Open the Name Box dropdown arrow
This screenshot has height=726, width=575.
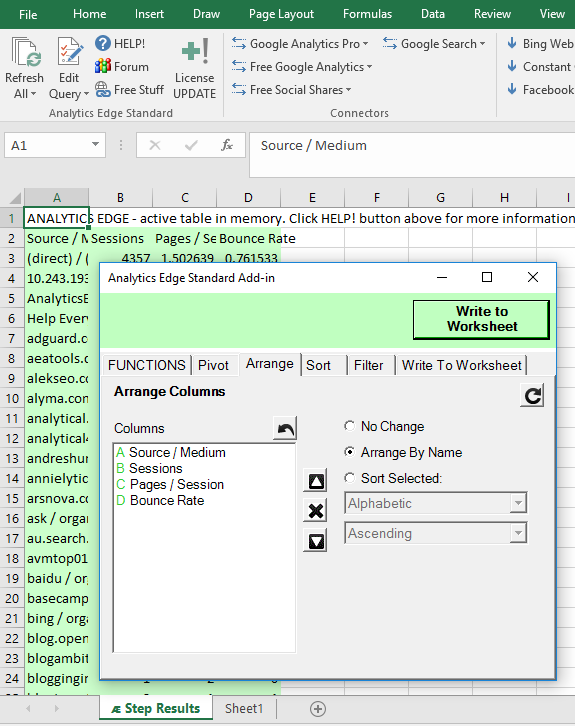point(95,144)
